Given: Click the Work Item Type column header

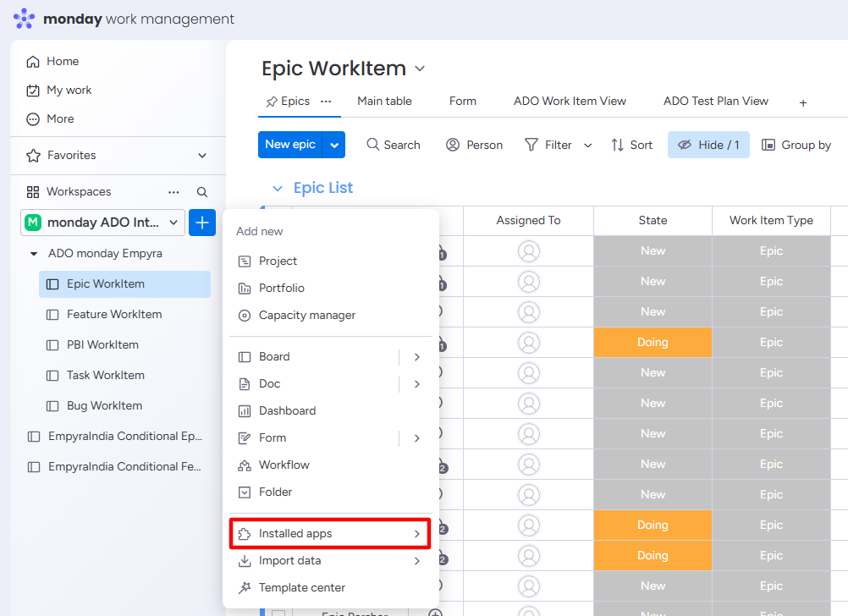Looking at the screenshot, I should point(771,221).
